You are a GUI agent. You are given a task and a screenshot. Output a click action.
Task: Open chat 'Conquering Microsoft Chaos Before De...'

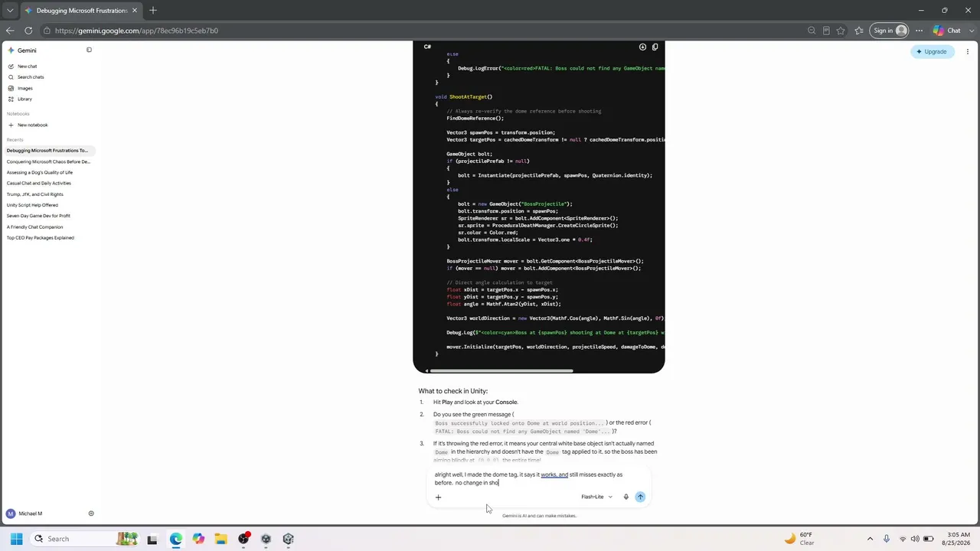point(48,161)
